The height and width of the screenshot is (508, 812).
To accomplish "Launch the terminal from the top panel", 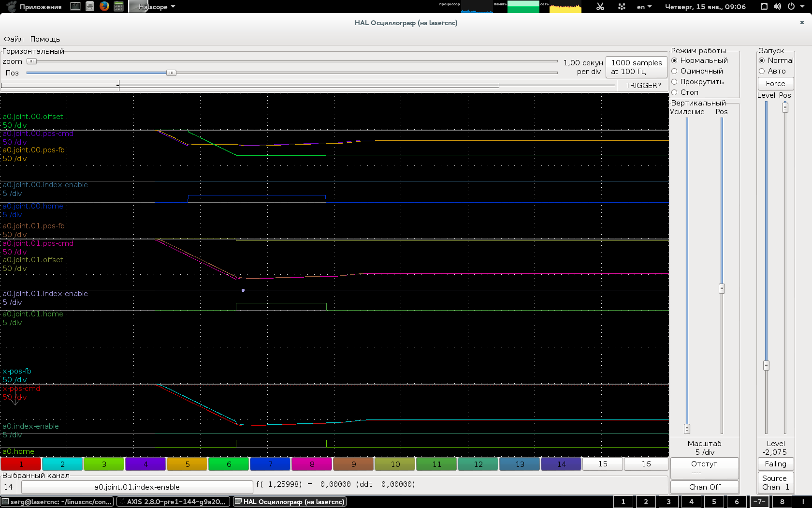I will tap(75, 6).
